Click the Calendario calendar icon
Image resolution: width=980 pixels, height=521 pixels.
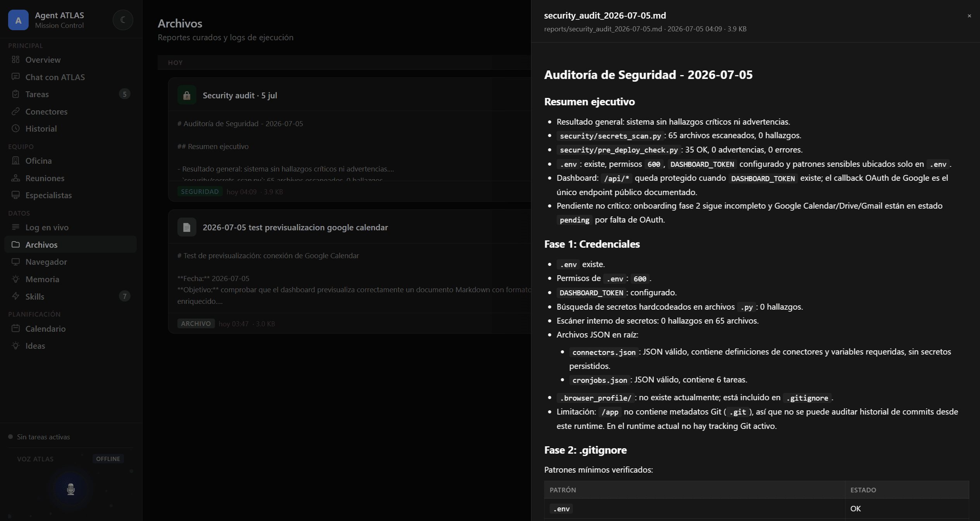15,329
